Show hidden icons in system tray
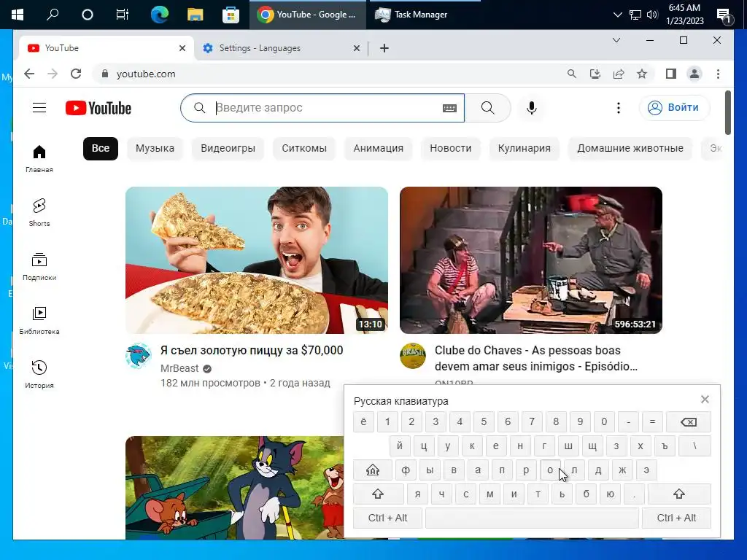This screenshot has height=560, width=747. coord(617,15)
